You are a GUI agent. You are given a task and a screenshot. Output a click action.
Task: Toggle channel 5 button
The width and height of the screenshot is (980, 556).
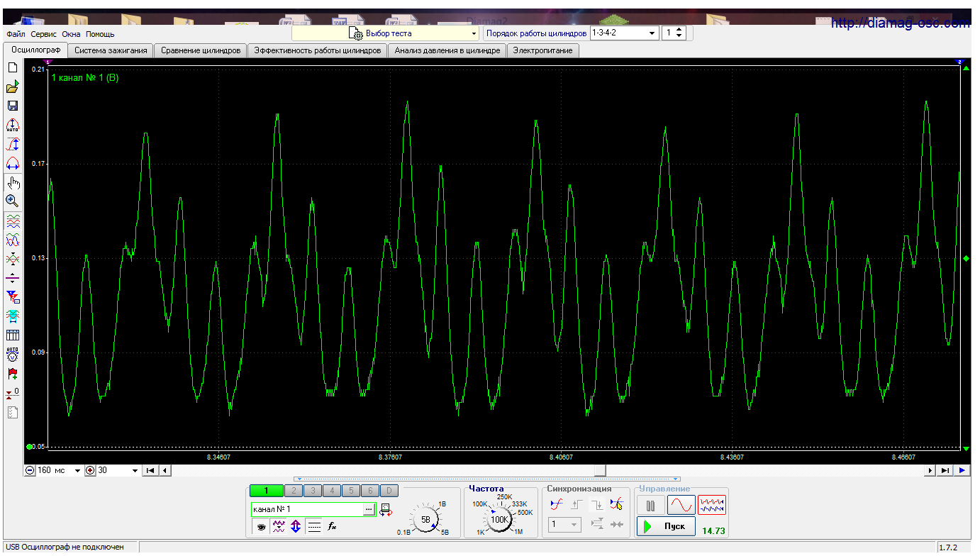(x=351, y=491)
